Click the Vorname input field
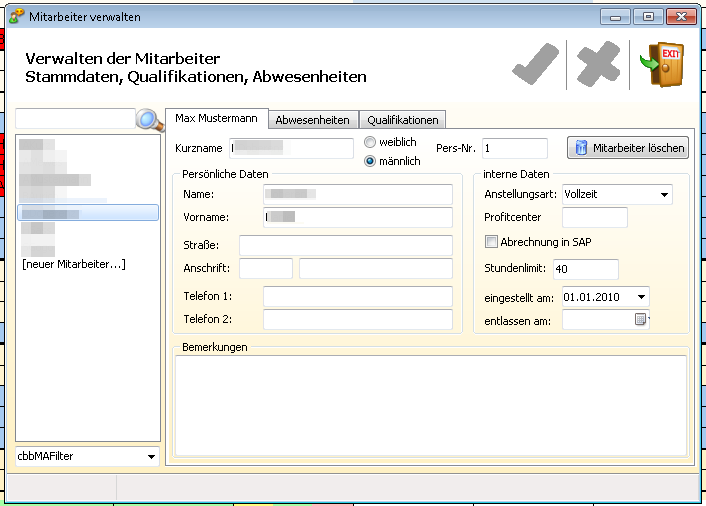This screenshot has height=506, width=706. (x=358, y=217)
